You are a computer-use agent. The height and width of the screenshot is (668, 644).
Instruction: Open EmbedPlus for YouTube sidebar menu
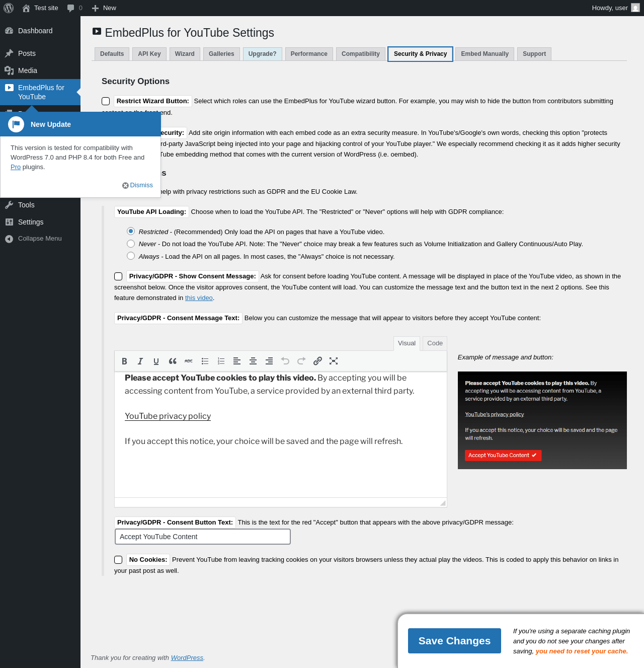(40, 92)
